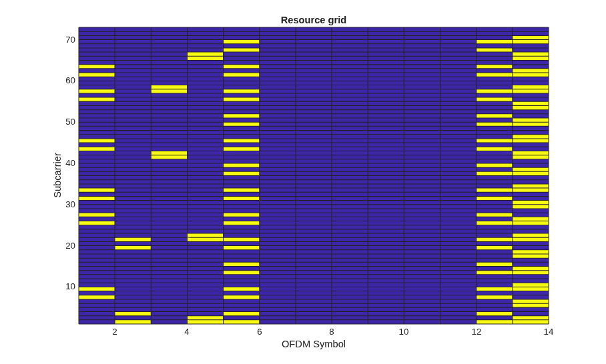The height and width of the screenshot is (364, 606).
Task: Click the "Resource grid" plot title
Action: [x=314, y=20]
